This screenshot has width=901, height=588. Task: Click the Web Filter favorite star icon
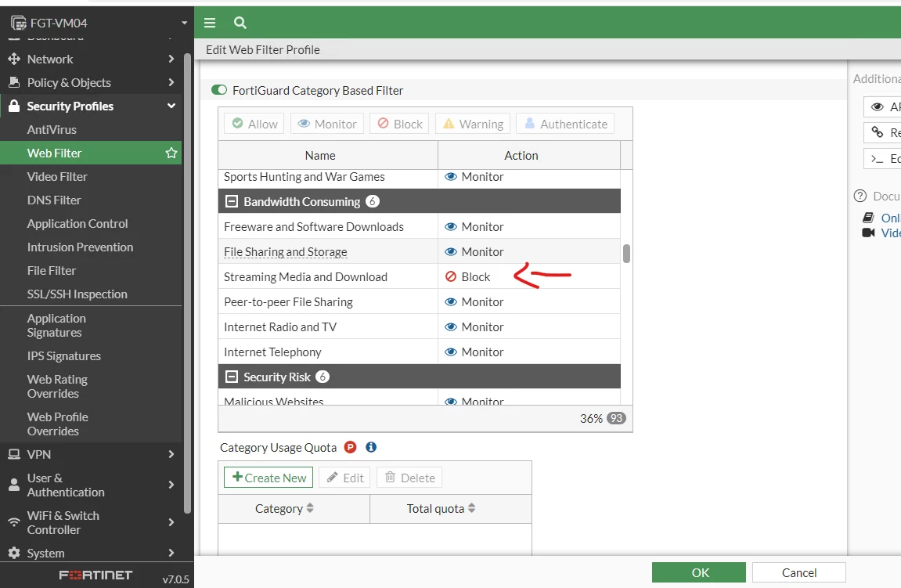tap(171, 153)
